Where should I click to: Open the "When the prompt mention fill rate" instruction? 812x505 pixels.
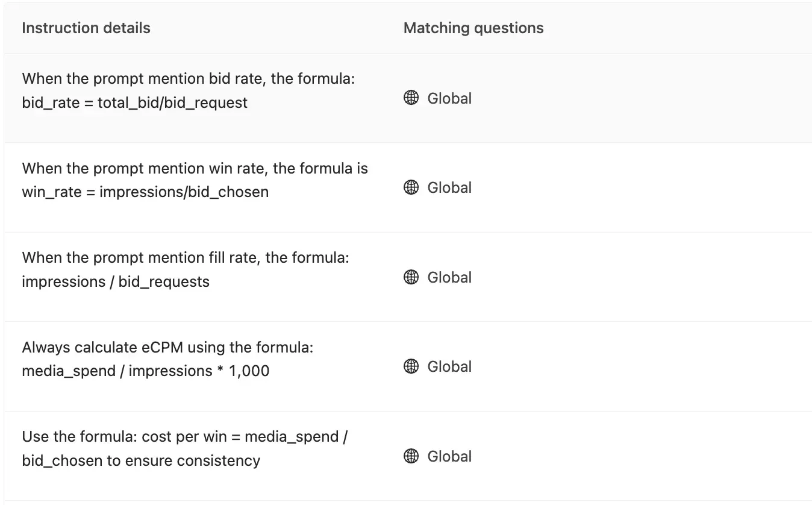point(186,258)
